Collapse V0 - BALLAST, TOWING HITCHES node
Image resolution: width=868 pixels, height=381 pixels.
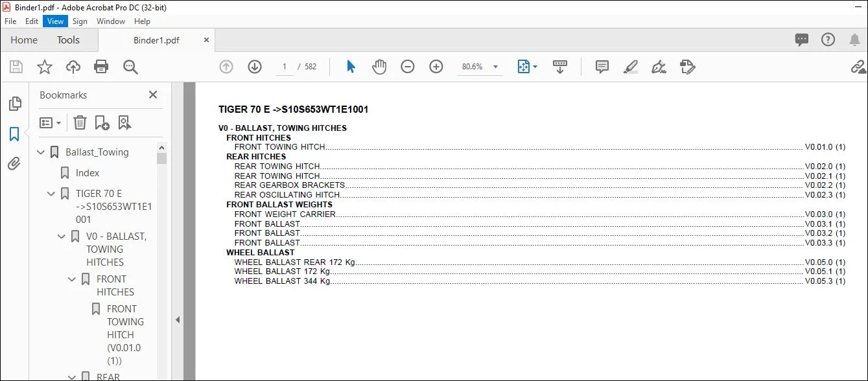click(x=62, y=237)
